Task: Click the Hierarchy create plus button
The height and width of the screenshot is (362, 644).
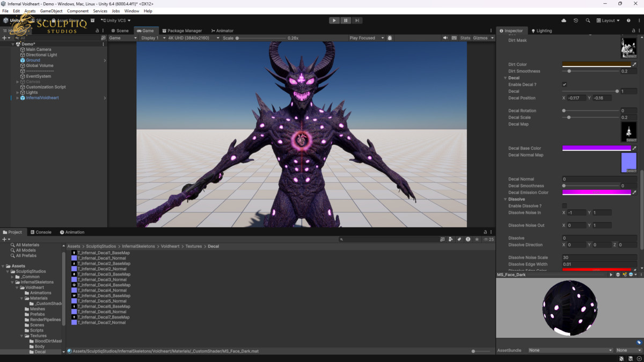Action: [x=4, y=38]
